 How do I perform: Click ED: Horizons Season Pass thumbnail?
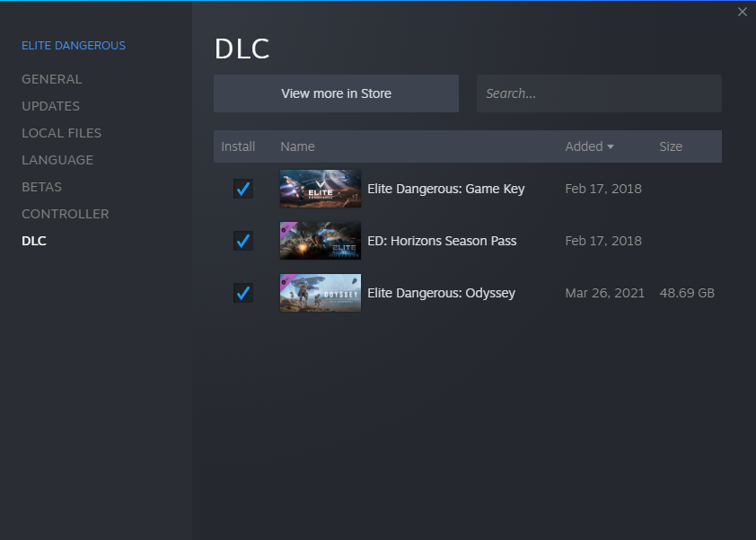click(321, 241)
